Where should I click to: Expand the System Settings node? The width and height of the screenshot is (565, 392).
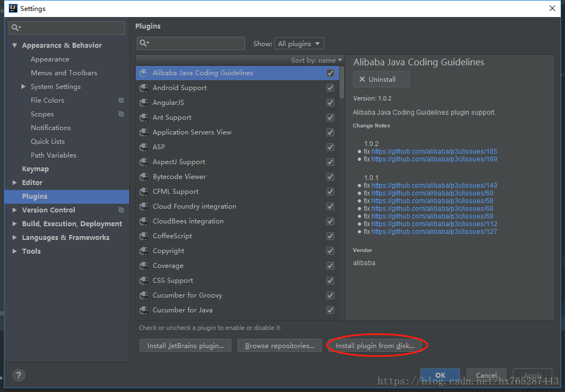24,86
